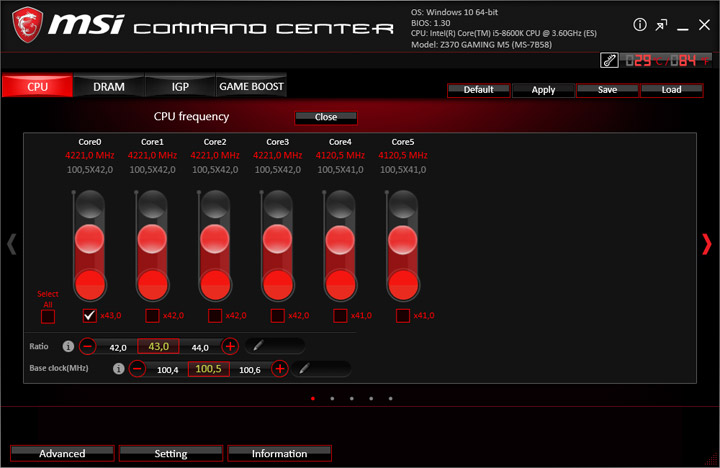Select the highlighted 100,5 base clock value
720x468 pixels.
click(208, 369)
